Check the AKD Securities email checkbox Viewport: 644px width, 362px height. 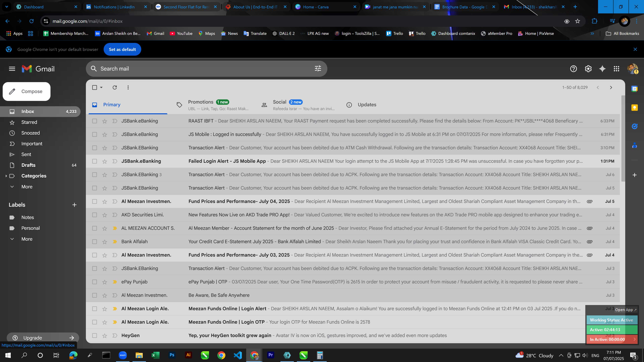coord(94,215)
